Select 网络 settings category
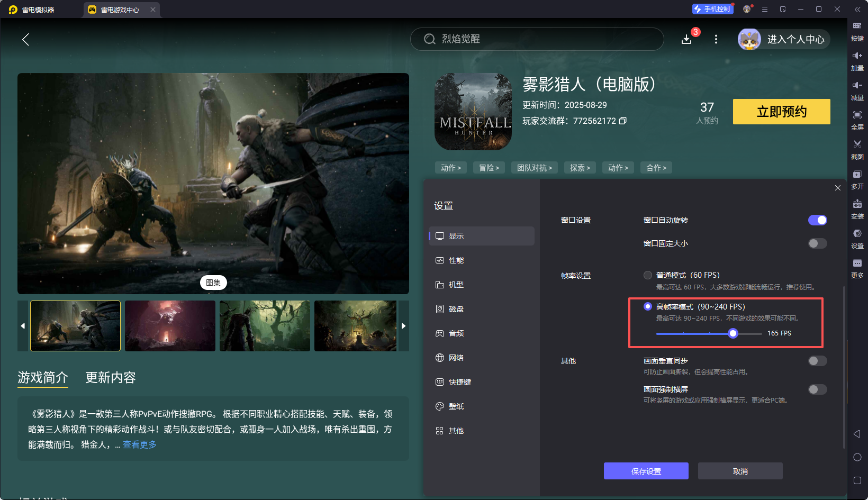Image resolution: width=868 pixels, height=500 pixels. tap(482, 358)
